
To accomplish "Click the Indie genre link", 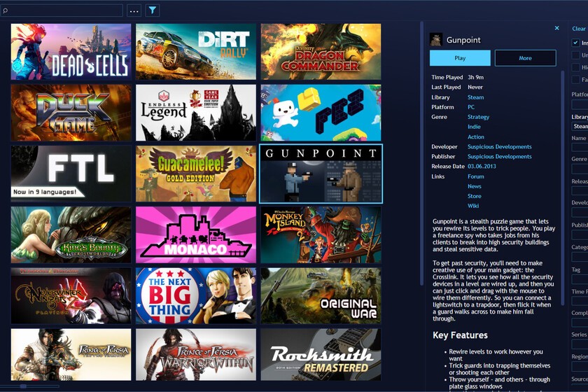I will 474,127.
